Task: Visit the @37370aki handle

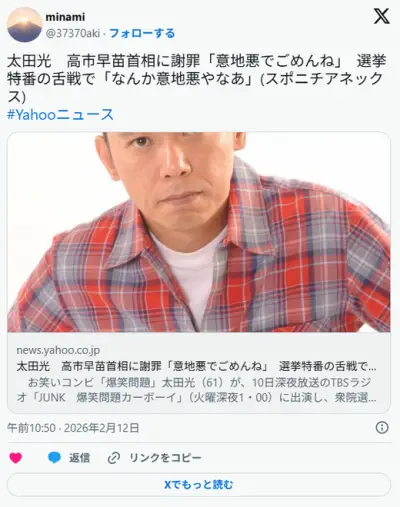Action: coord(73,33)
